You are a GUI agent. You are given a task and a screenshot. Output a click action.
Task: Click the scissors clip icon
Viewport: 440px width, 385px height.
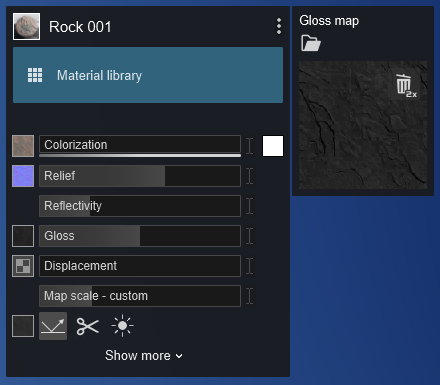click(88, 326)
